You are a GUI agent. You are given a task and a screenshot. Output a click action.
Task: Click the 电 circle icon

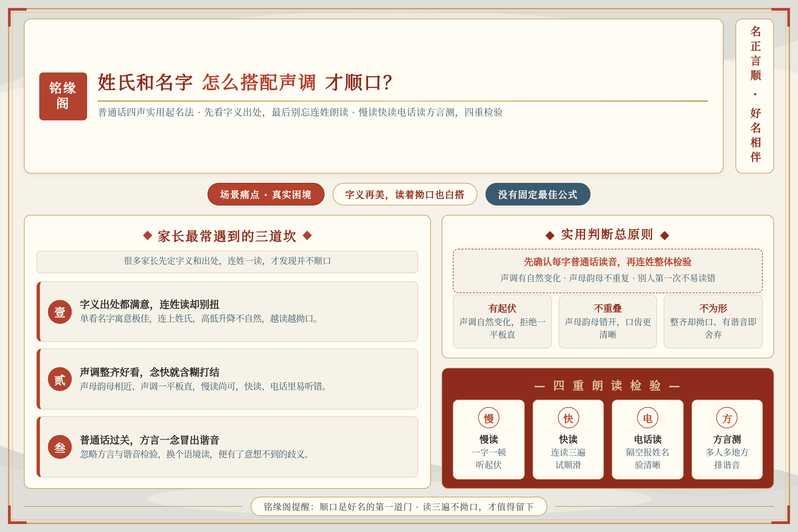coord(648,418)
